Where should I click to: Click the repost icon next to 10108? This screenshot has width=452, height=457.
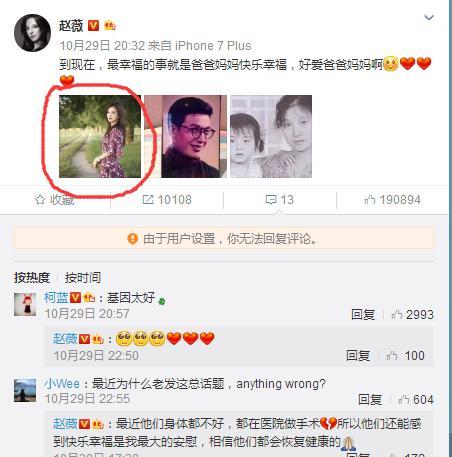[148, 200]
